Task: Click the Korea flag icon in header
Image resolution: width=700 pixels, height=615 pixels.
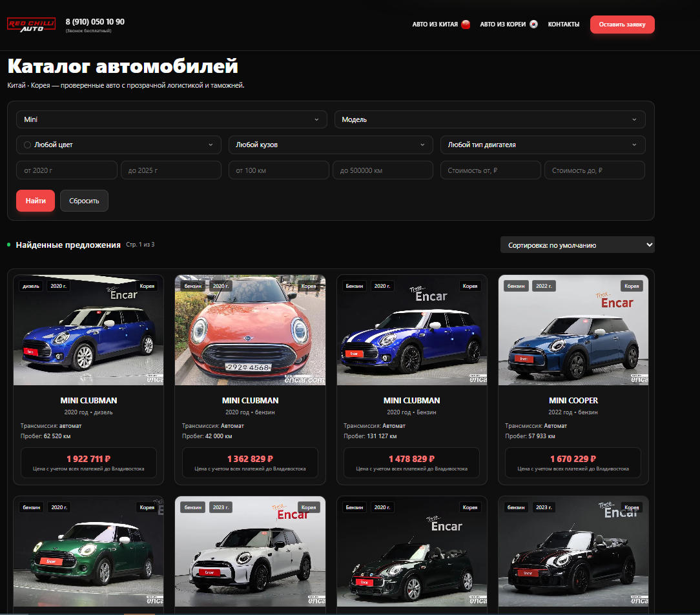Action: 533,24
